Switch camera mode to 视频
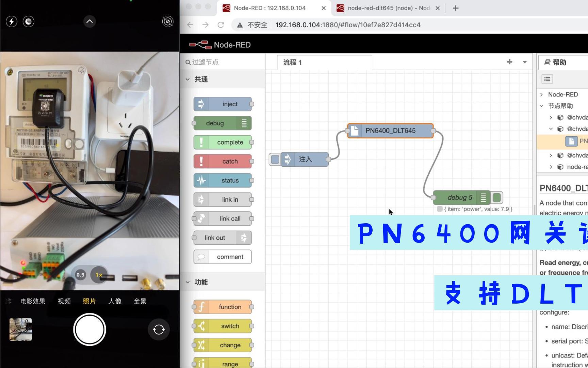Screen dimensions: 588x368 [x=64, y=301]
